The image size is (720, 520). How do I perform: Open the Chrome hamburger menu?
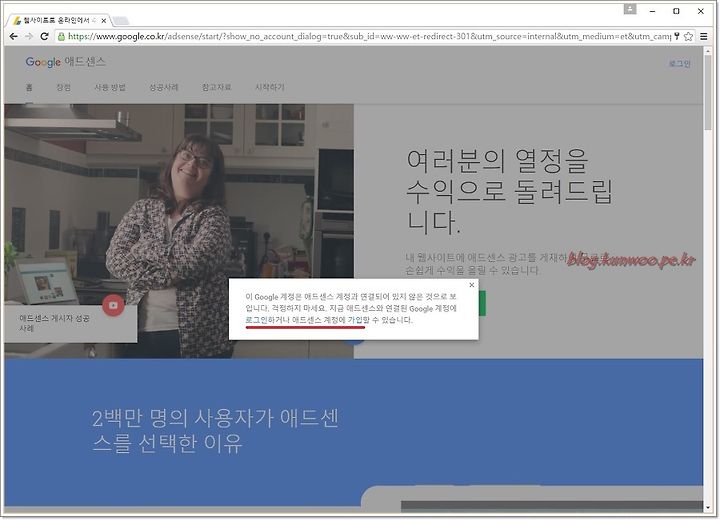703,36
